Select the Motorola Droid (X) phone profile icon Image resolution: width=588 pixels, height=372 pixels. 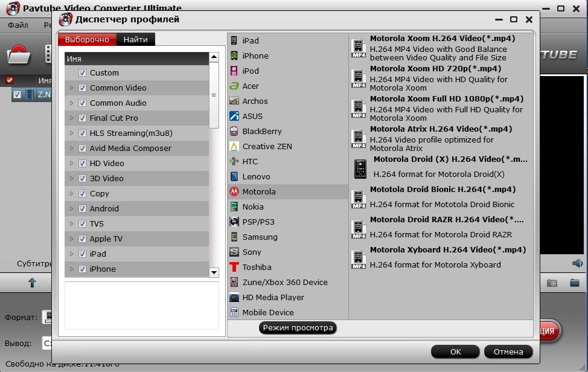click(x=360, y=168)
